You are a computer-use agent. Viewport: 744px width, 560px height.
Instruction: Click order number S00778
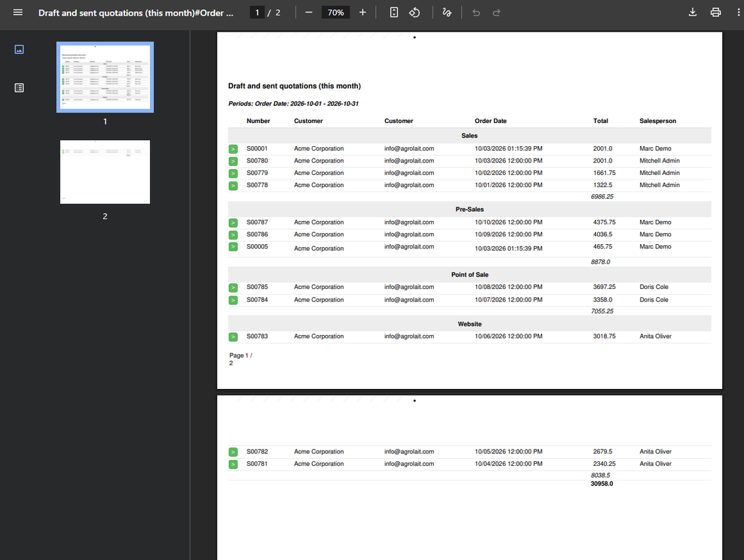[257, 185]
